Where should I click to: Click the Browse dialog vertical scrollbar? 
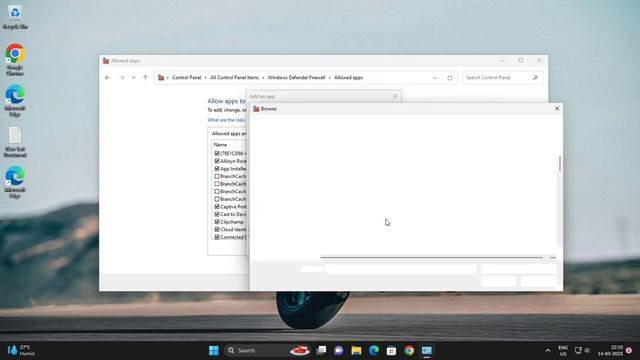(560, 164)
